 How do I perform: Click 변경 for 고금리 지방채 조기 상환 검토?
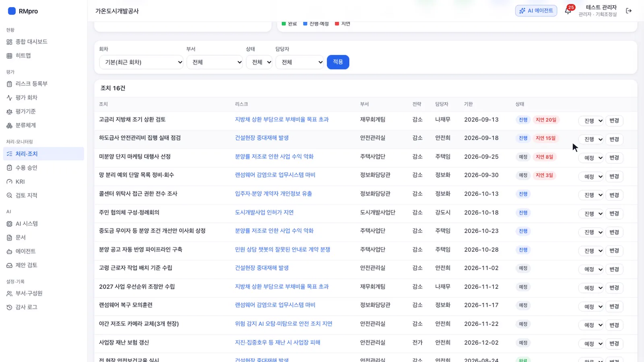click(614, 121)
